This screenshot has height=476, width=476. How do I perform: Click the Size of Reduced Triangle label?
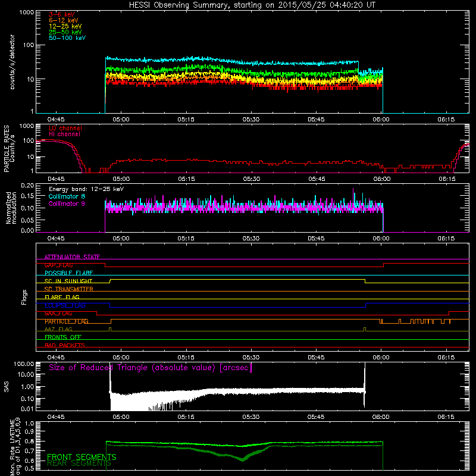151,368
